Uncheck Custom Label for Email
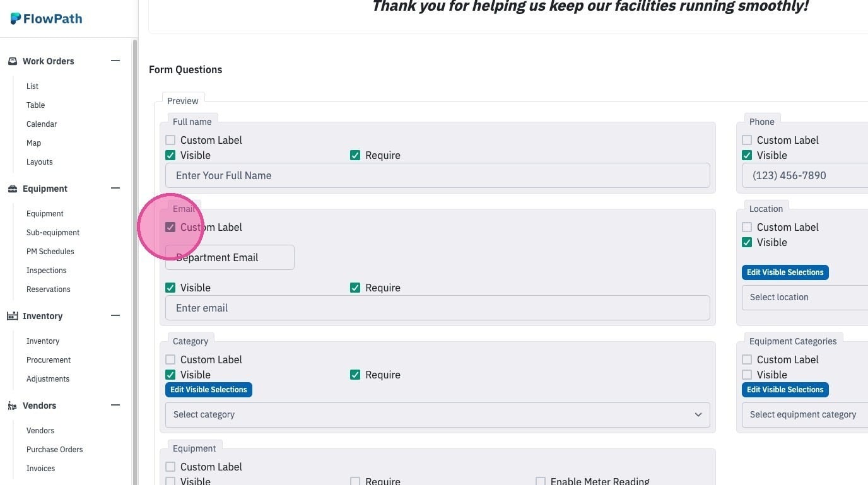Screen dimensions: 868x485 tap(170, 227)
